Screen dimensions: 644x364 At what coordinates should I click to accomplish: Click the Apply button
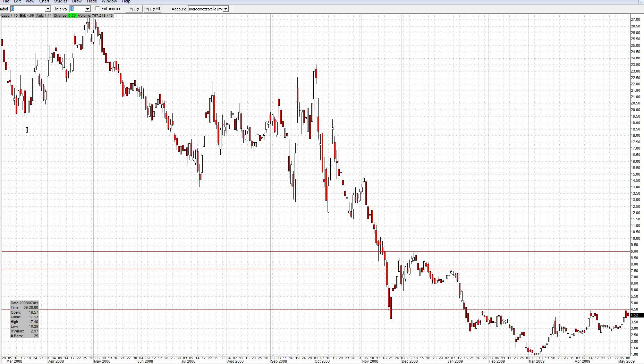coord(134,9)
